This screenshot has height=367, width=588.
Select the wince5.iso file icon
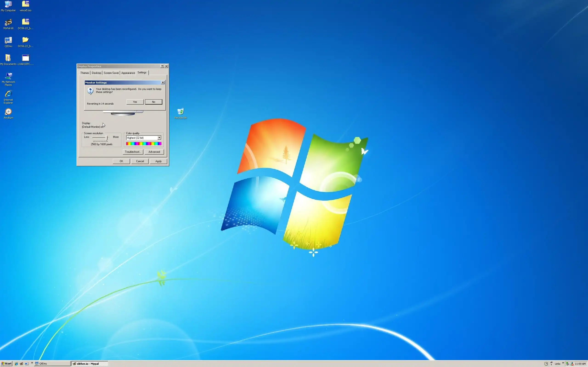[25, 4]
